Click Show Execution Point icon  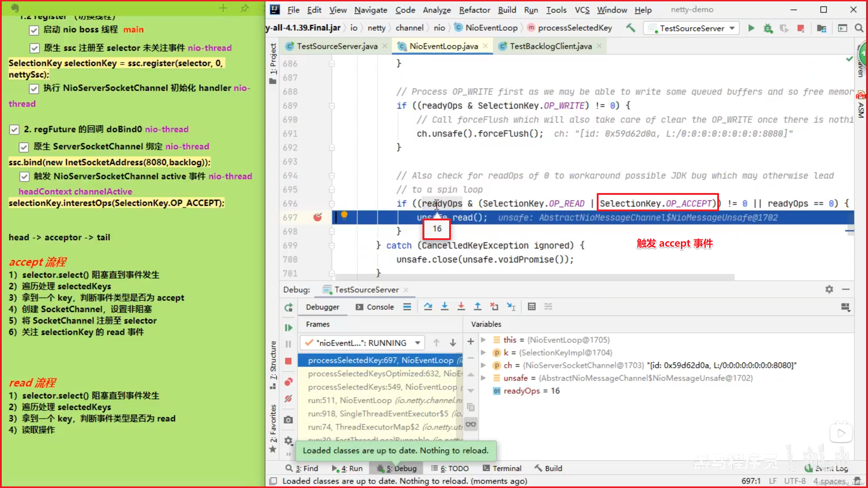click(x=407, y=306)
